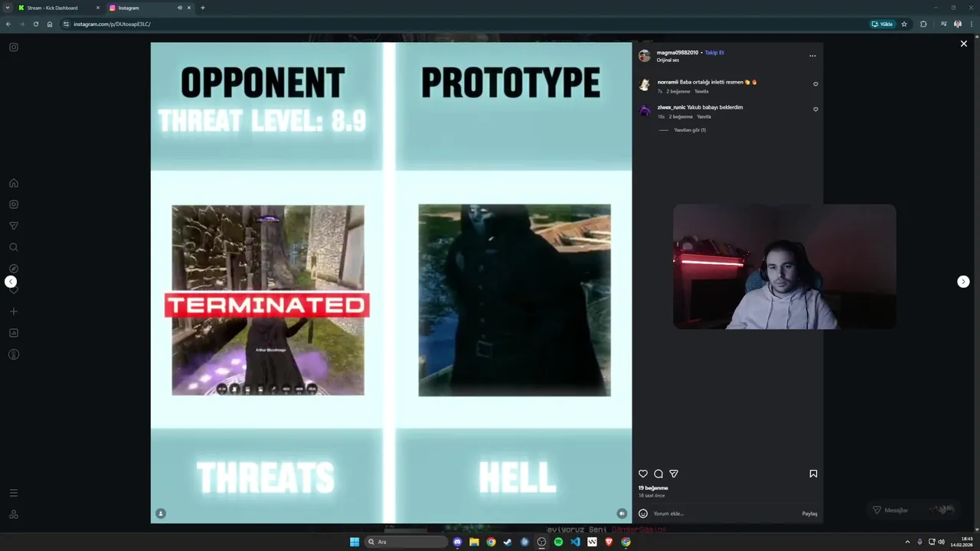Click the taskbar Ara search box

[x=406, y=542]
